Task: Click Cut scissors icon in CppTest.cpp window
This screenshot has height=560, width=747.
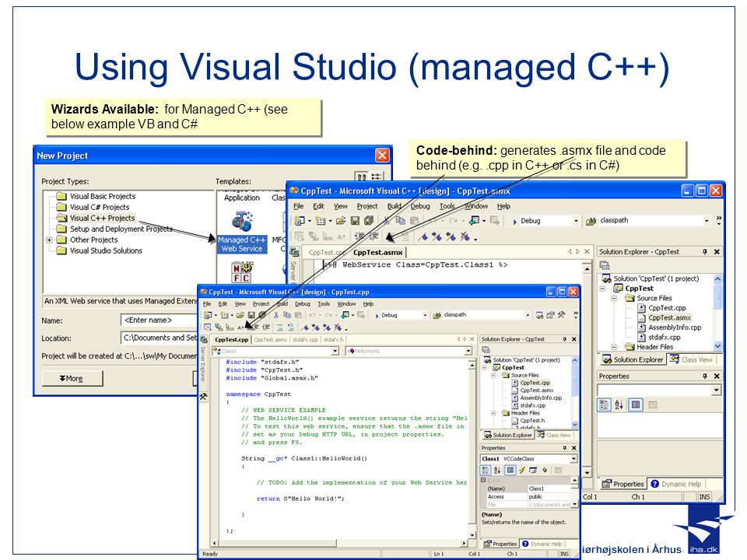Action: pos(275,315)
